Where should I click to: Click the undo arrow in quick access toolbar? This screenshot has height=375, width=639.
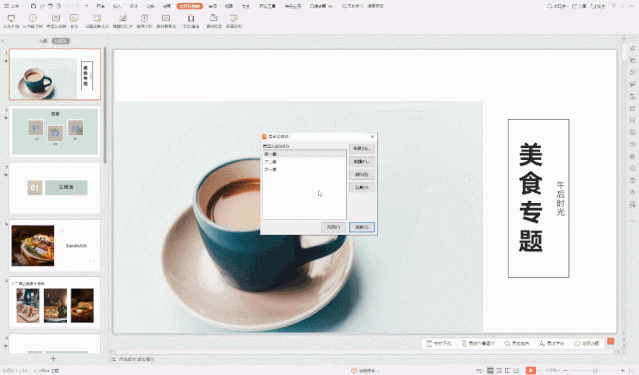click(68, 6)
